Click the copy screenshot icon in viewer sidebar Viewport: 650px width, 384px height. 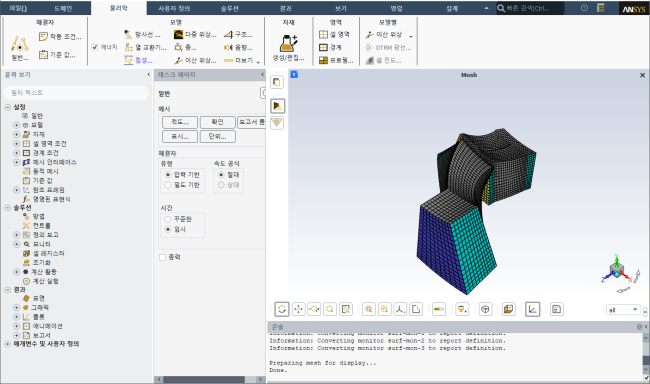point(277,82)
